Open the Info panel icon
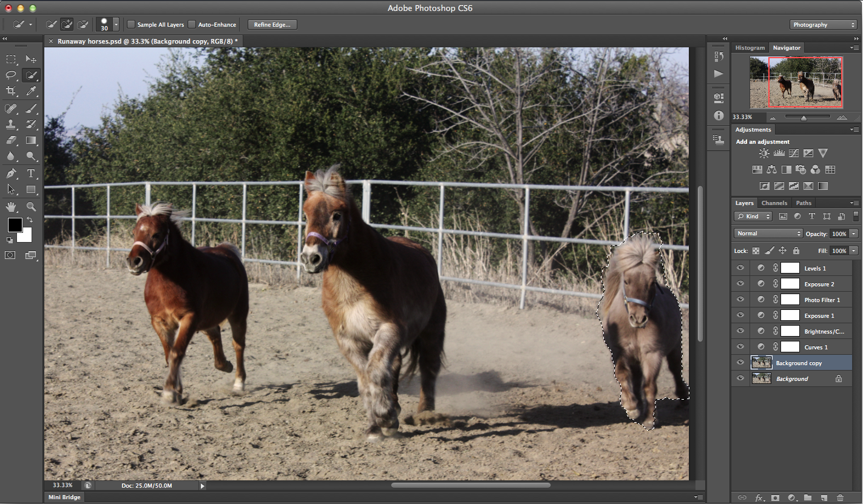The width and height of the screenshot is (863, 504). tap(719, 115)
